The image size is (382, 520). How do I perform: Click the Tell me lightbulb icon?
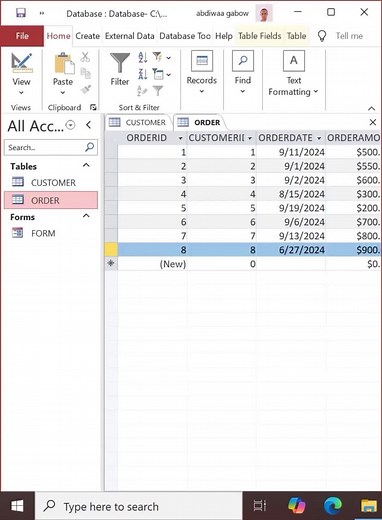pyautogui.click(x=322, y=36)
